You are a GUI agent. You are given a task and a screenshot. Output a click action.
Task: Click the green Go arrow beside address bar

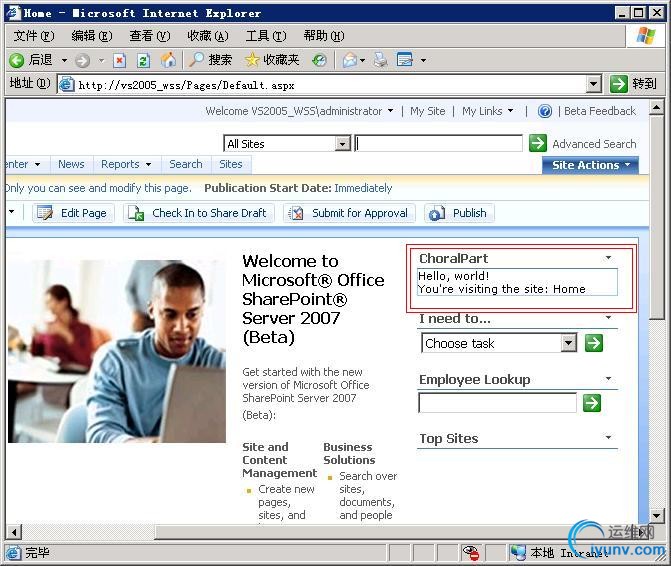(x=619, y=84)
